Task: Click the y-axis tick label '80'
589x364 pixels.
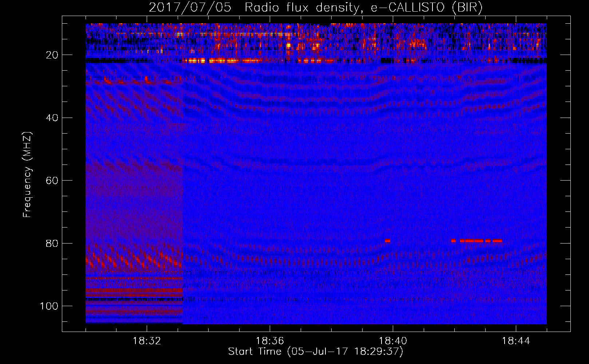Action: pyautogui.click(x=52, y=244)
